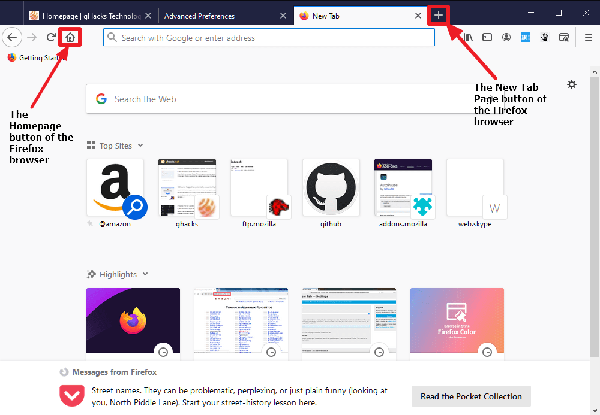Close the Homepage gHacks Technology tab

pyautogui.click(x=148, y=16)
